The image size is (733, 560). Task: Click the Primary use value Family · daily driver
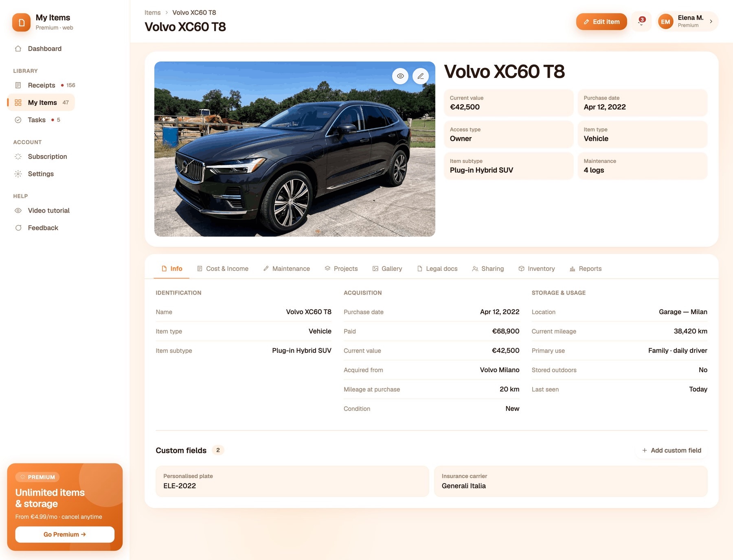tap(678, 351)
